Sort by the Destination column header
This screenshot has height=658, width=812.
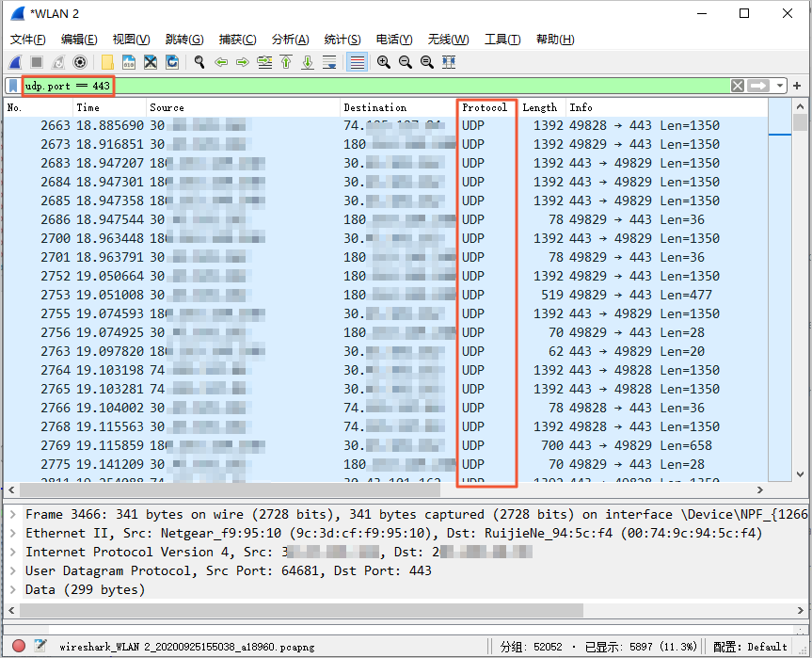click(399, 107)
